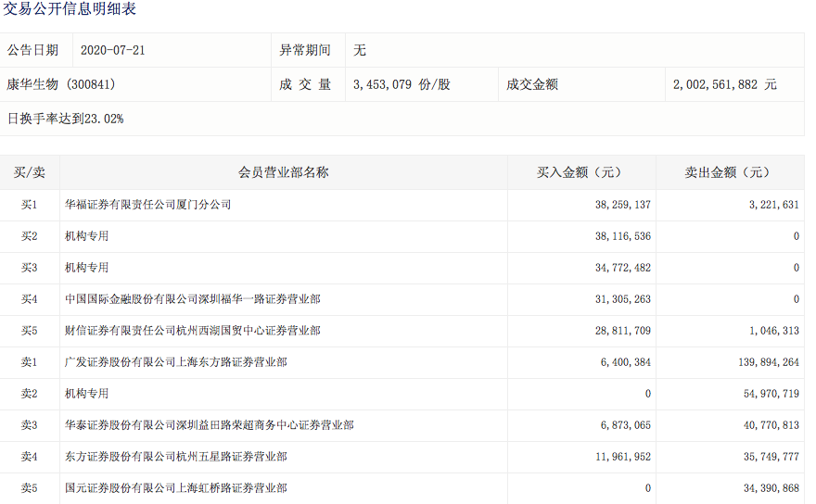Click the 康华生物 (300841) stock name

point(61,84)
